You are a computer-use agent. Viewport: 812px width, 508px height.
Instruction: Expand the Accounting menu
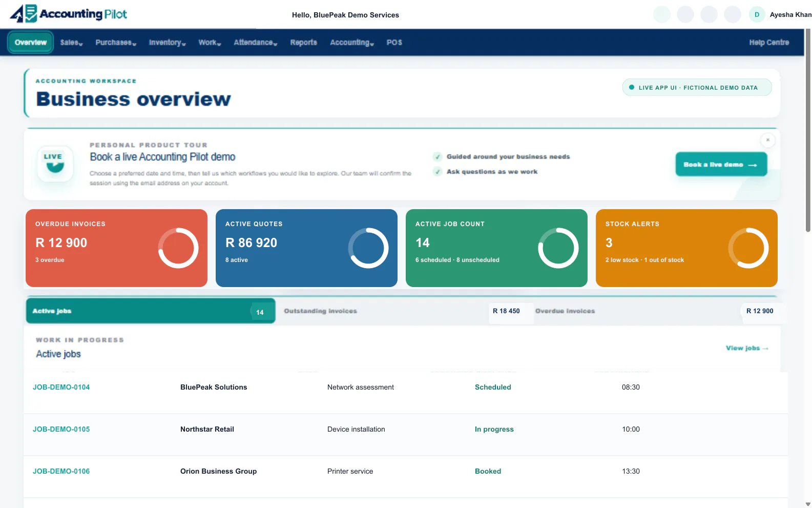pyautogui.click(x=352, y=43)
